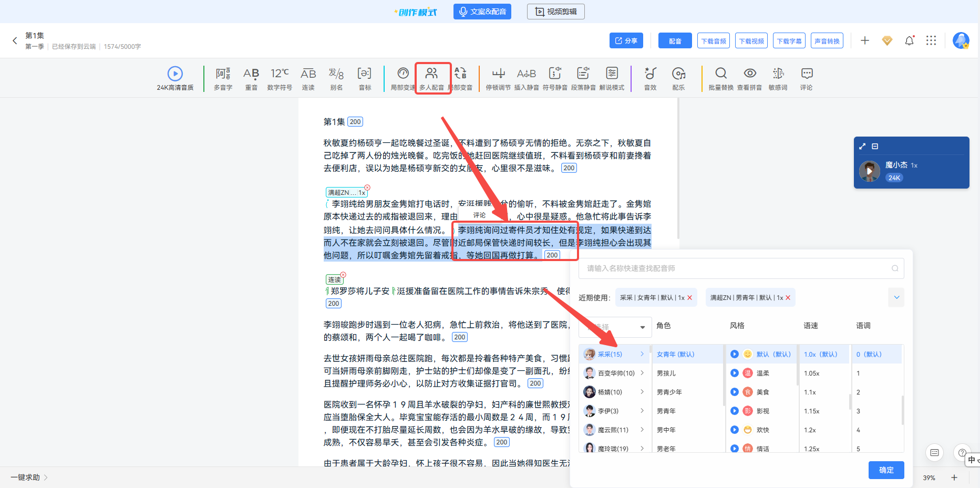The height and width of the screenshot is (488, 980).
Task: Open the 符号静音 tool
Action: [555, 79]
